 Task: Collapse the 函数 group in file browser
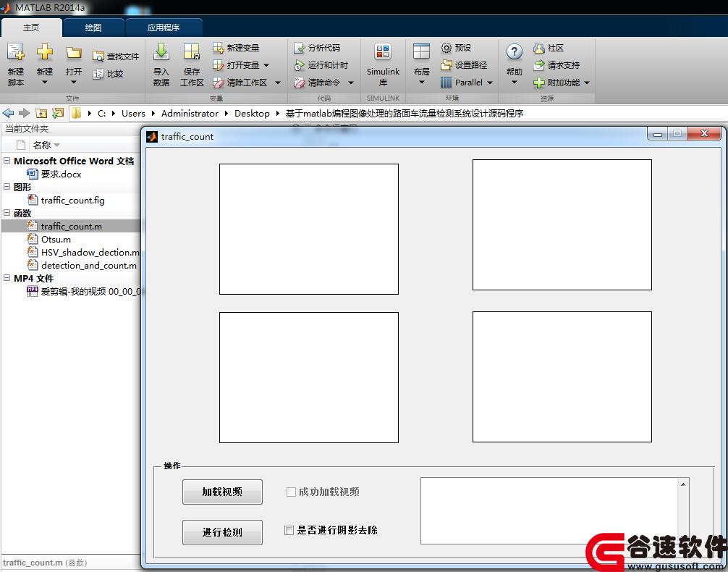[7, 212]
